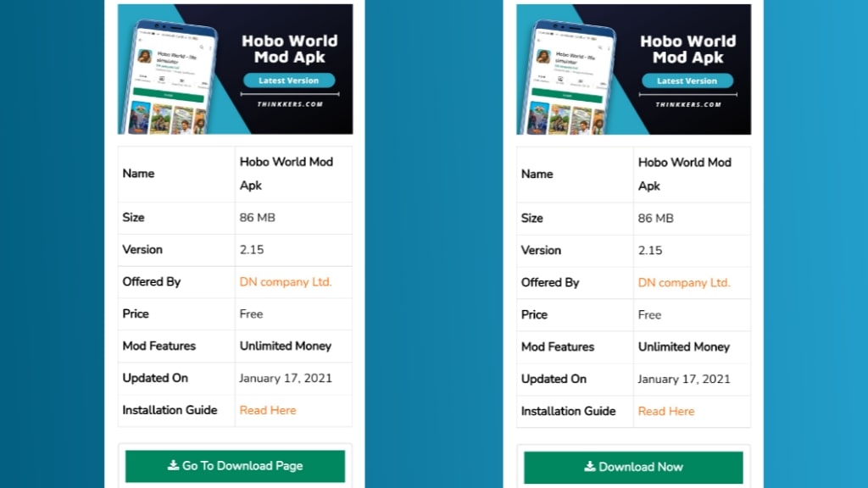This screenshot has height=488, width=868.
Task: Follow Read Here link in right page
Action: tap(666, 411)
